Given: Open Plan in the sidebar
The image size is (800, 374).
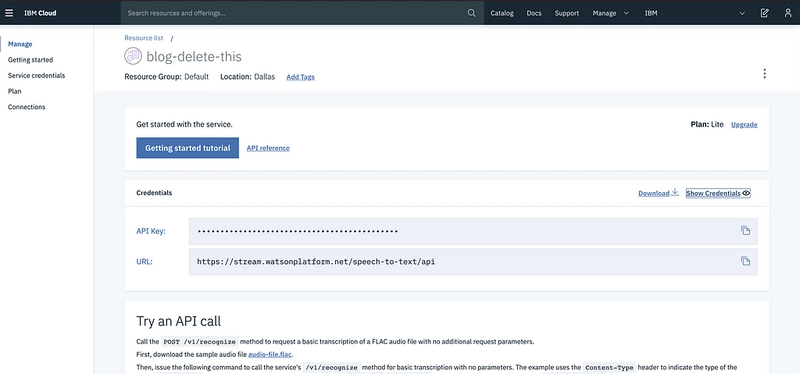Looking at the screenshot, I should coord(14,91).
